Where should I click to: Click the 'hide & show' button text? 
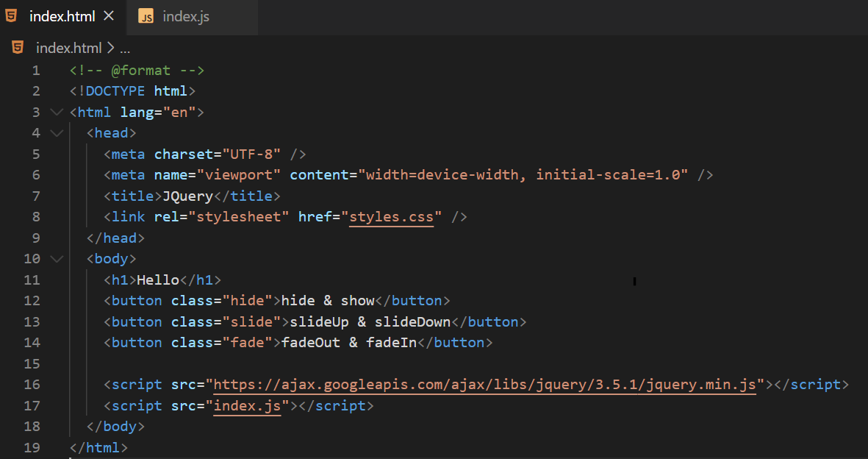click(329, 300)
